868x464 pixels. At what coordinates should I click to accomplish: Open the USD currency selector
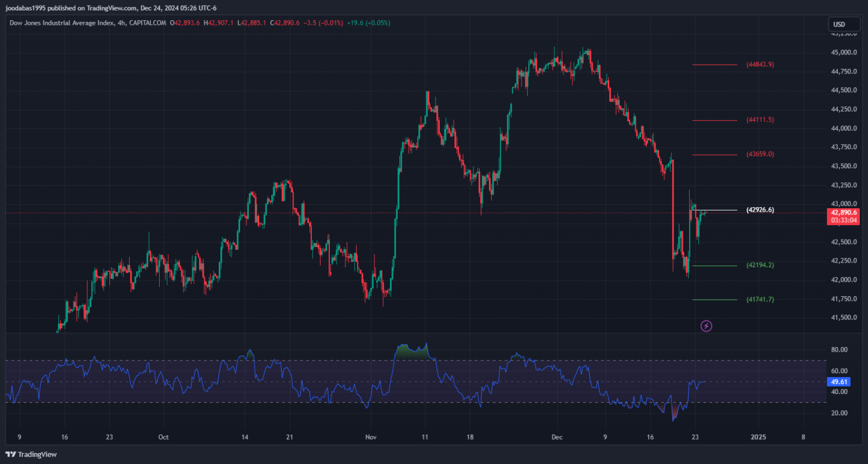click(x=838, y=24)
